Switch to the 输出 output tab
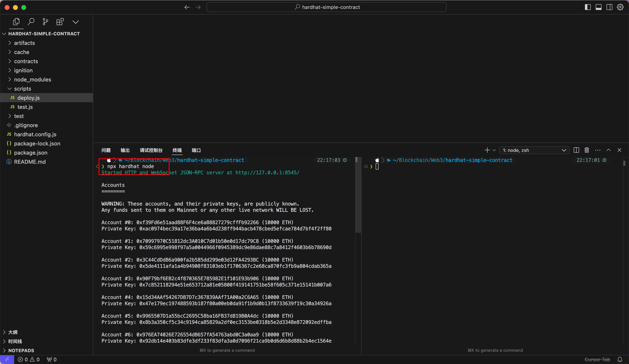Viewport: 629px width, 364px height. [x=125, y=150]
